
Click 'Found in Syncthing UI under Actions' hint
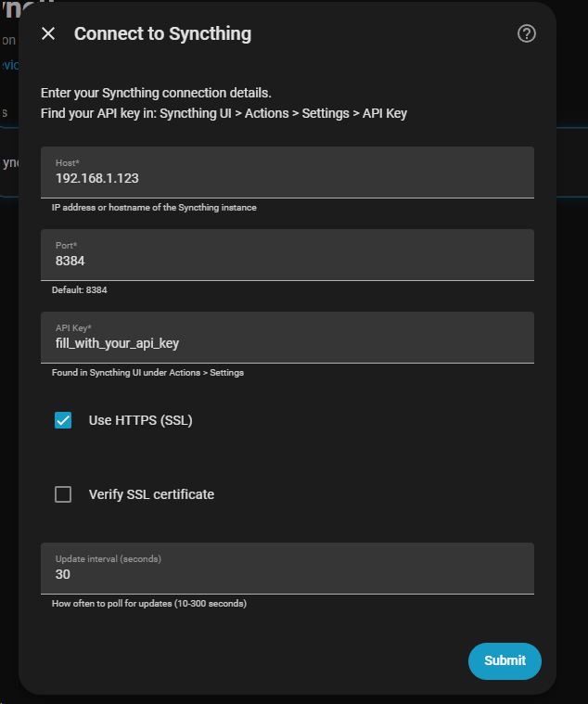click(x=147, y=373)
